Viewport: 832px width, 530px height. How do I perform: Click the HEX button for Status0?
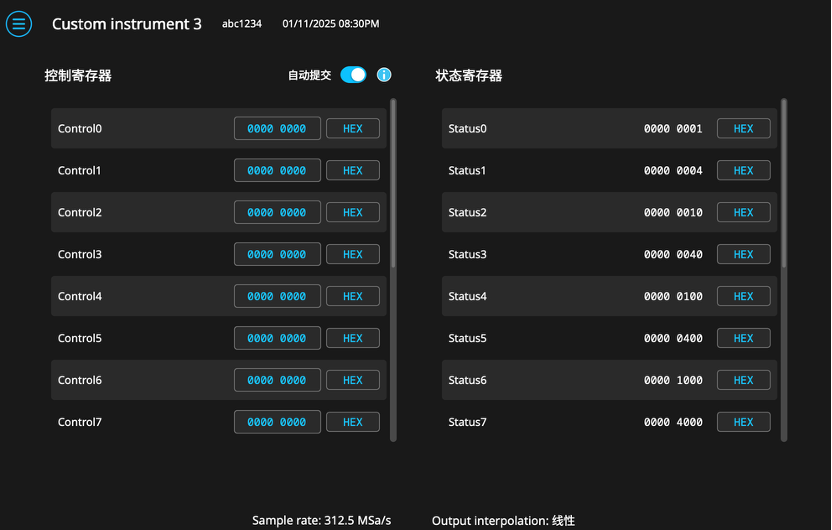(x=743, y=129)
